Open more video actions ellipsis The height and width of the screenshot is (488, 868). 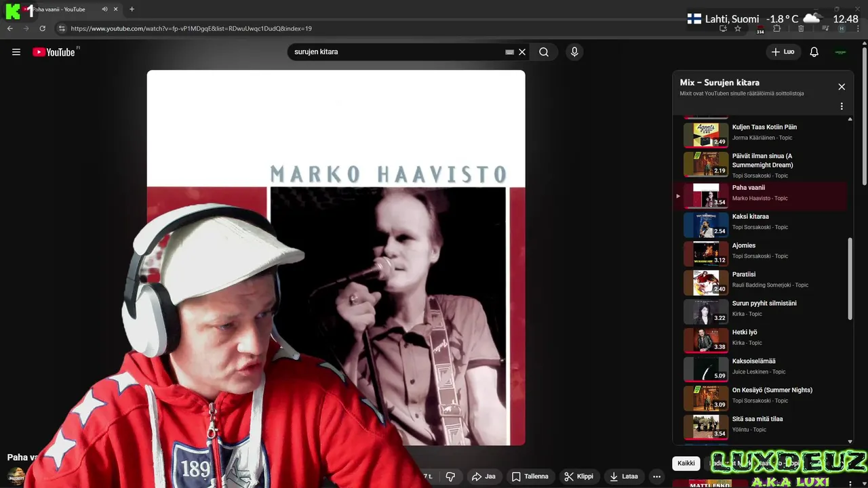pyautogui.click(x=656, y=476)
